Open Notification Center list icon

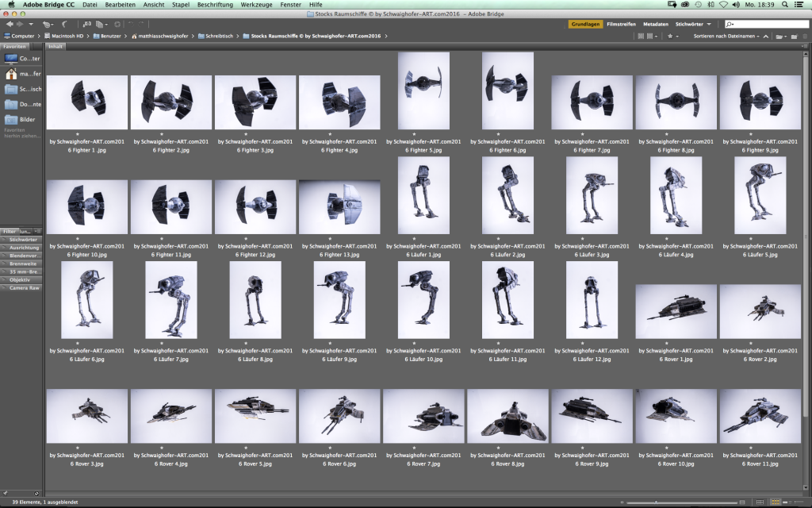(x=799, y=5)
